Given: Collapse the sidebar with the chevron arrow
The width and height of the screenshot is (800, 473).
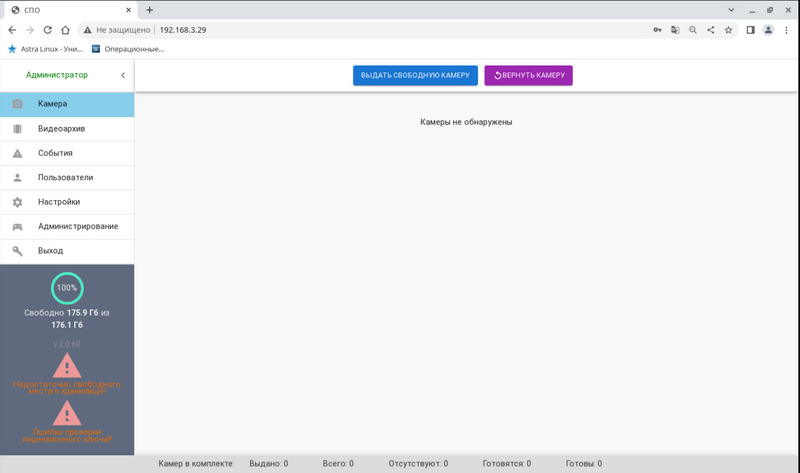Looking at the screenshot, I should click(122, 75).
